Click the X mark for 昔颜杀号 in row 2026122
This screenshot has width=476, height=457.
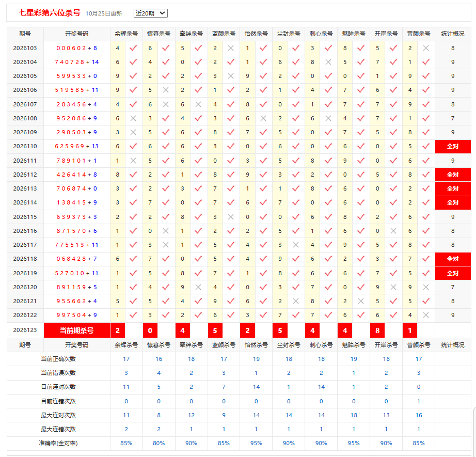tap(426, 315)
